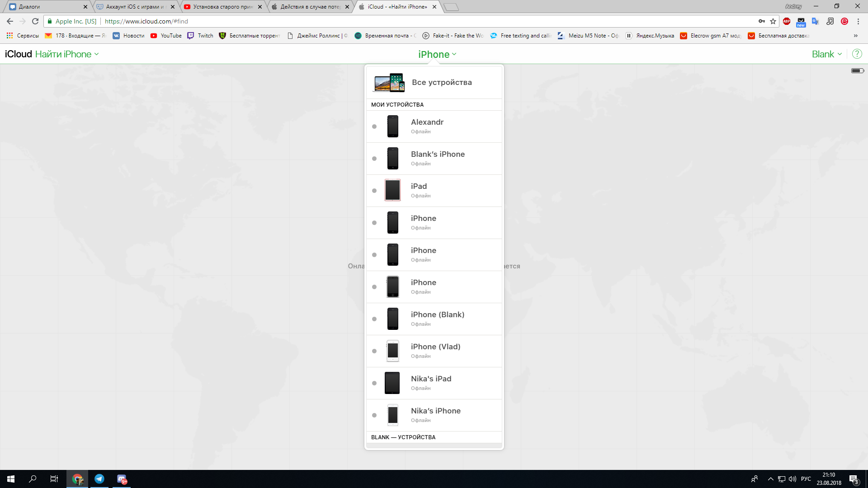Open the Временная почта bookmark
This screenshot has height=488, width=868.
coord(385,36)
